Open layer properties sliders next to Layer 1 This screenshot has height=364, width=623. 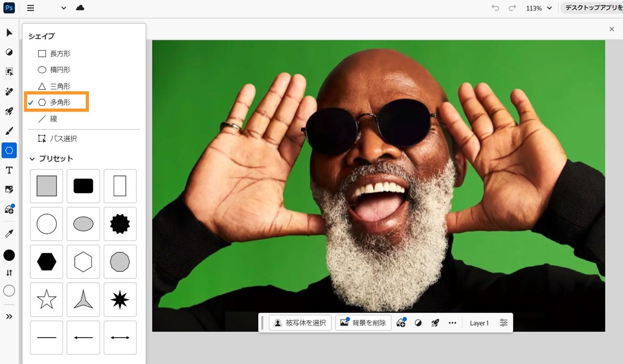(503, 323)
